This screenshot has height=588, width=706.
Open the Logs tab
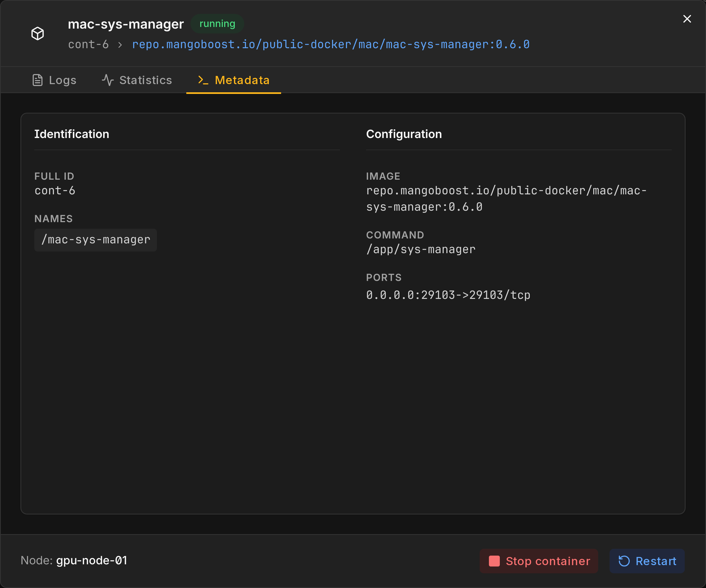(54, 80)
